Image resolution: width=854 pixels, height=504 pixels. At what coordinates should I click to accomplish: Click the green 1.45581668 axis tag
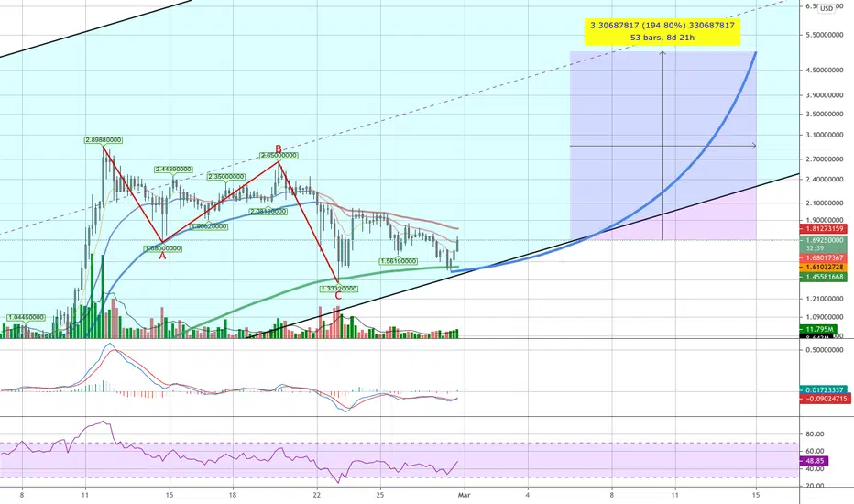point(823,278)
